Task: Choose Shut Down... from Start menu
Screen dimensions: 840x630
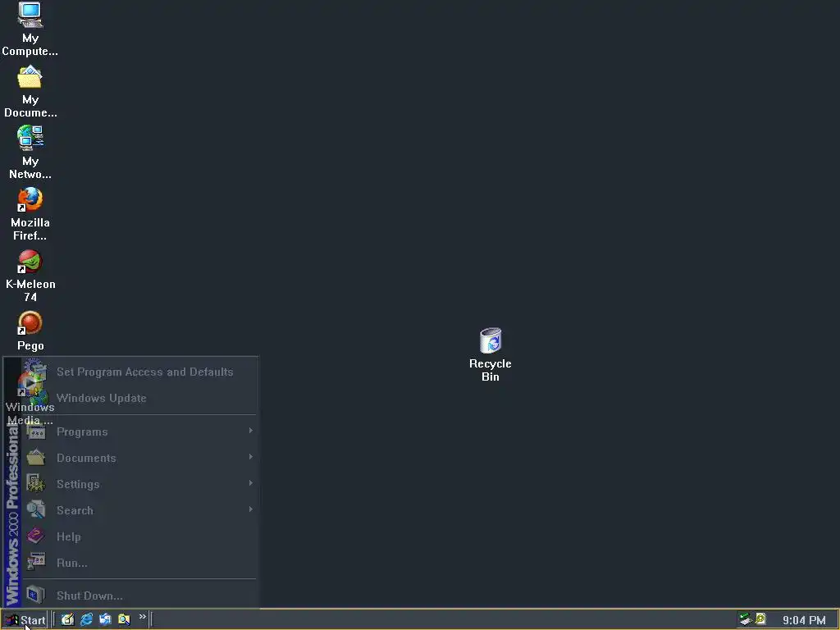Action: coord(139,596)
